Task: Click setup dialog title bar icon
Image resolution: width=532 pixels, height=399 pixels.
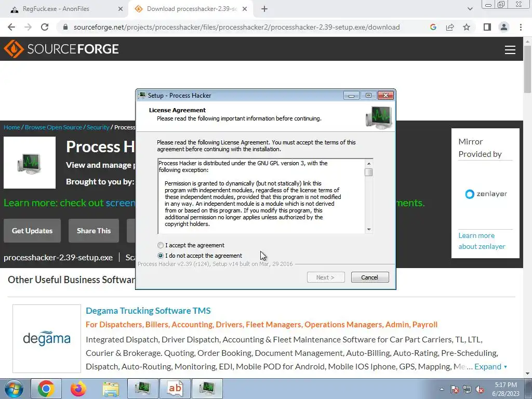Action: click(142, 96)
